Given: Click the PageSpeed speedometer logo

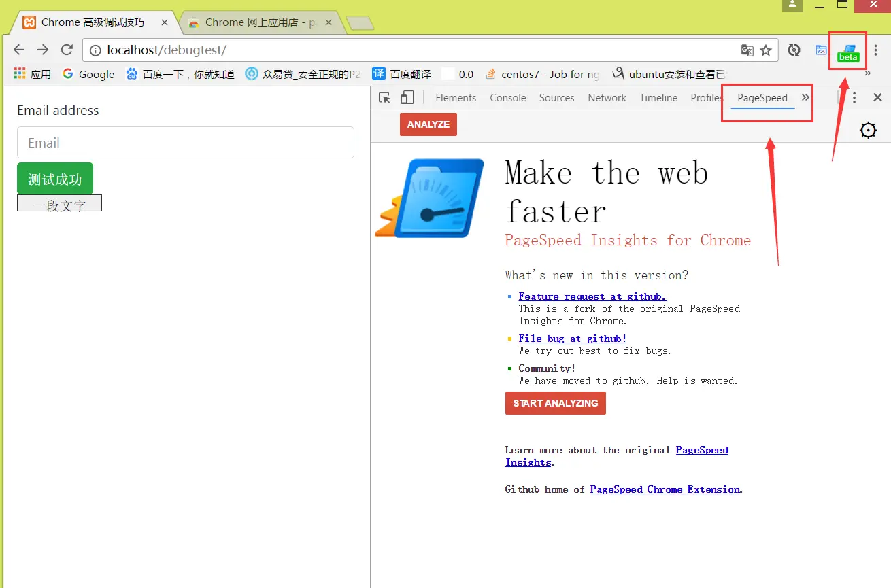Looking at the screenshot, I should [429, 198].
